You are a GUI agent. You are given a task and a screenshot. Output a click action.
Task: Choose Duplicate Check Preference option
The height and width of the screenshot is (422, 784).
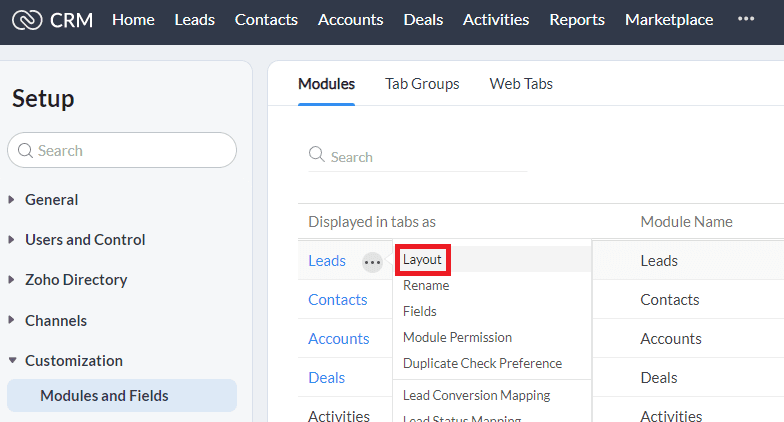coord(482,364)
